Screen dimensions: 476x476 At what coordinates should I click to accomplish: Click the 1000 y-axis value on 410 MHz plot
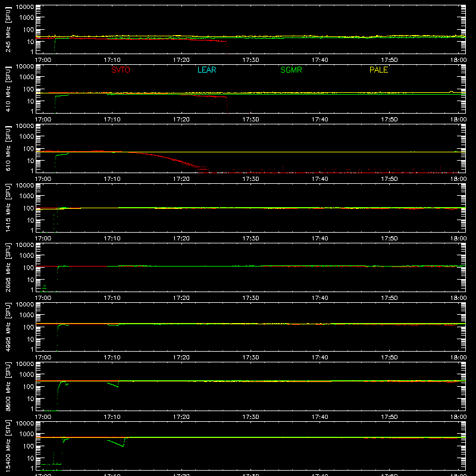pos(27,77)
